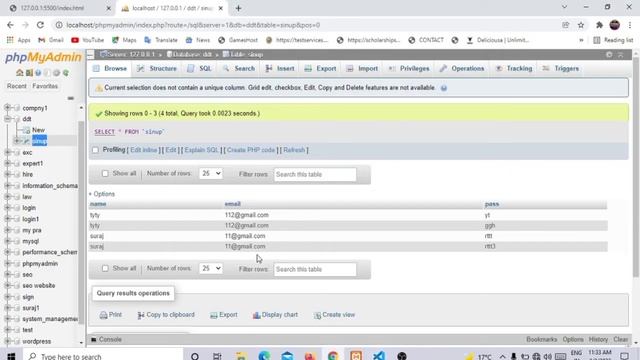Screen dimensions: 640x360
Task: Open the Privileges tab
Action: 409,69
